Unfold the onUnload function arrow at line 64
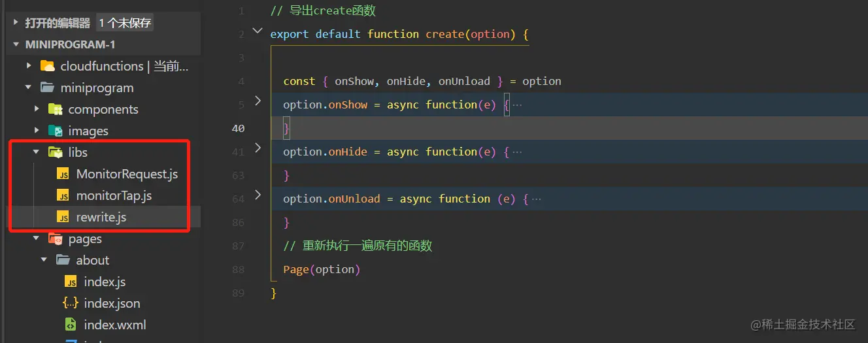Screen dimensions: 868x343 258,195
